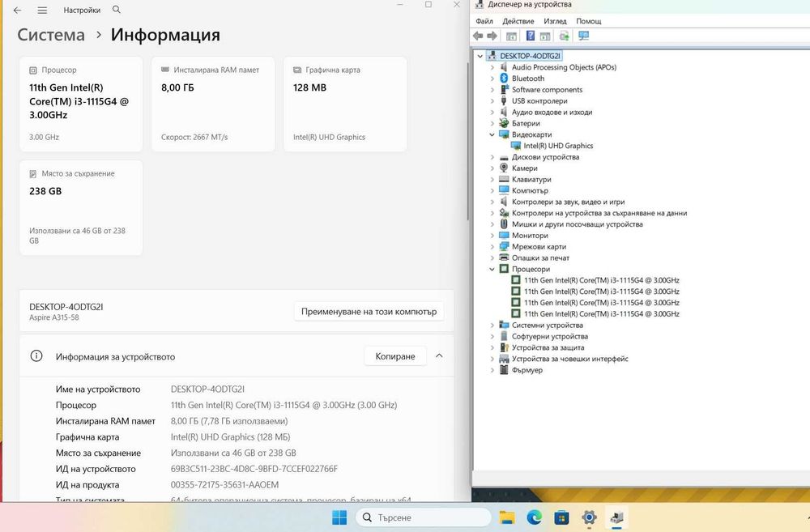The width and height of the screenshot is (810, 532).
Task: Expand the USB контролери node
Action: (492, 100)
